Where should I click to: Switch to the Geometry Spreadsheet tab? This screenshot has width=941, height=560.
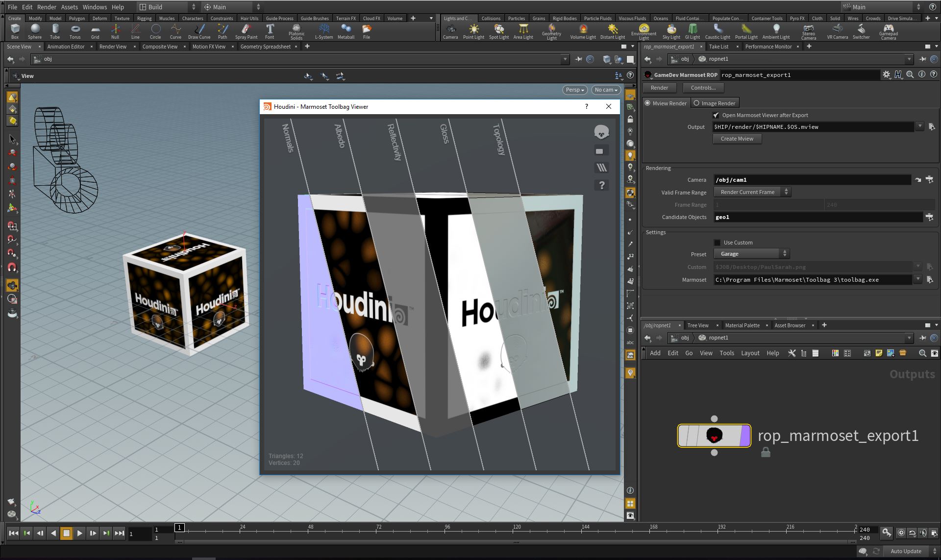(265, 47)
